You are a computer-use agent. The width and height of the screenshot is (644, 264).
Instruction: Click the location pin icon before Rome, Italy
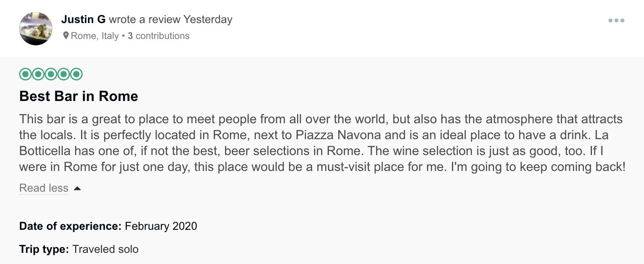[66, 36]
